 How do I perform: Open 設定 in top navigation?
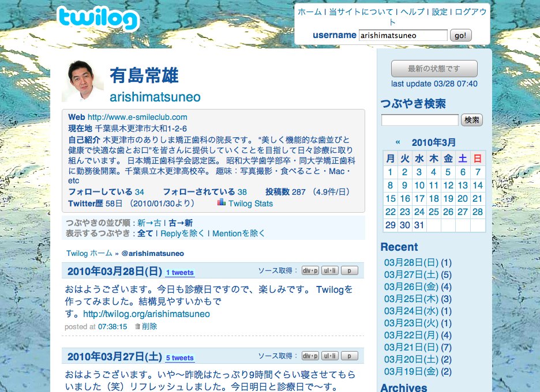(x=440, y=12)
